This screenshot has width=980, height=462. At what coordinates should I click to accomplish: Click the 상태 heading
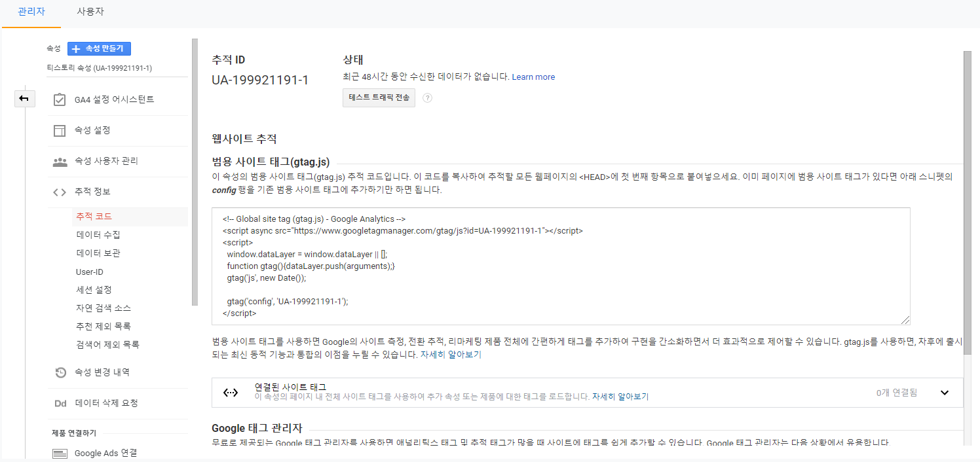coord(353,60)
